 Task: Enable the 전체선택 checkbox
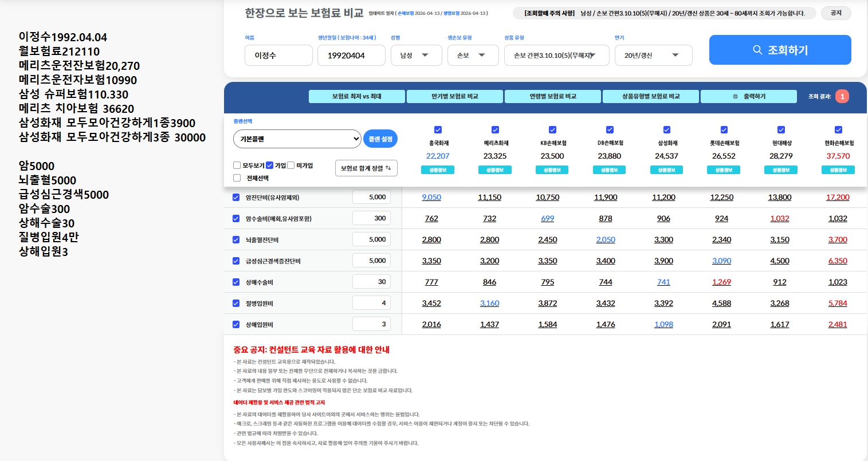click(x=237, y=178)
